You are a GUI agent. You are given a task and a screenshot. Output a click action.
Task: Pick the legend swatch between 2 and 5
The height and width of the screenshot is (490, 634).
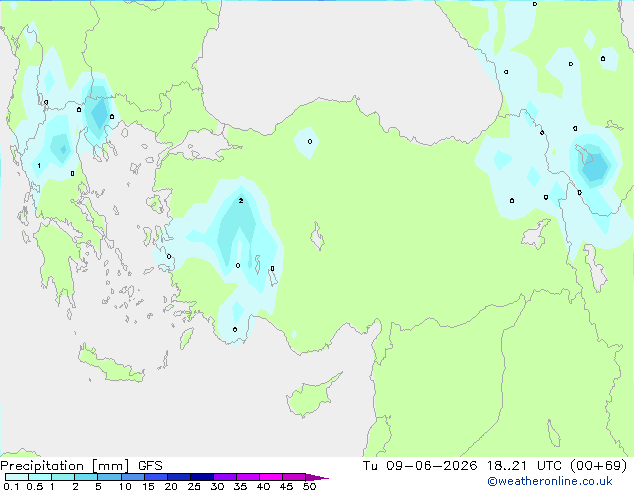pos(86,477)
